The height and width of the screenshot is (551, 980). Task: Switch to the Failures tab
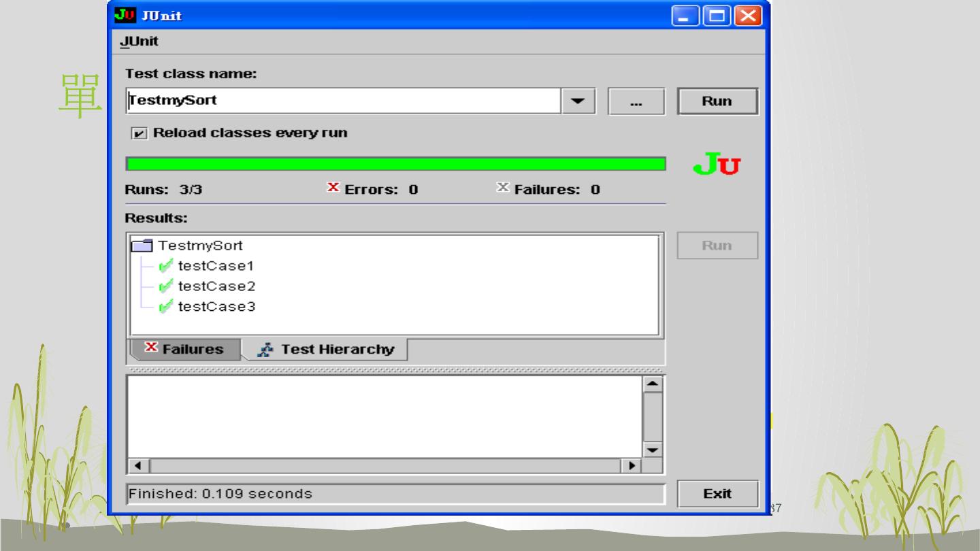coord(184,349)
